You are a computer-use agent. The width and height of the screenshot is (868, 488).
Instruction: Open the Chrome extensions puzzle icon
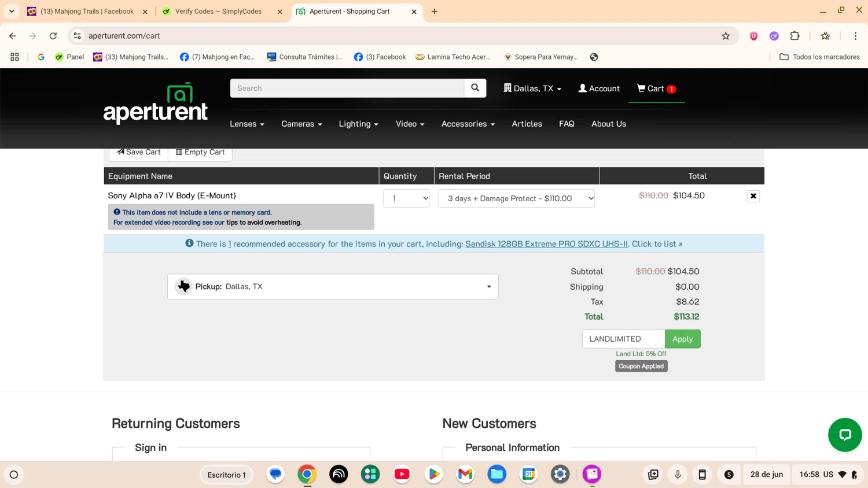[795, 36]
